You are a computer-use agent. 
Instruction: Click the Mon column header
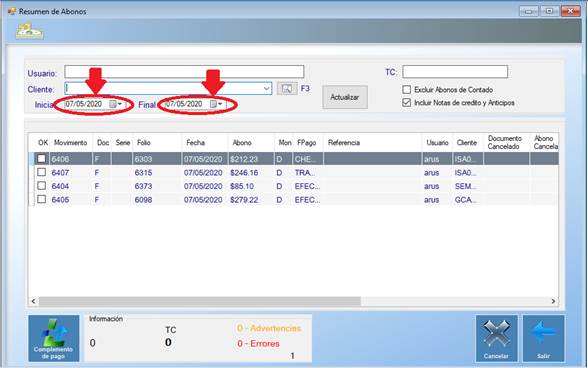point(285,143)
